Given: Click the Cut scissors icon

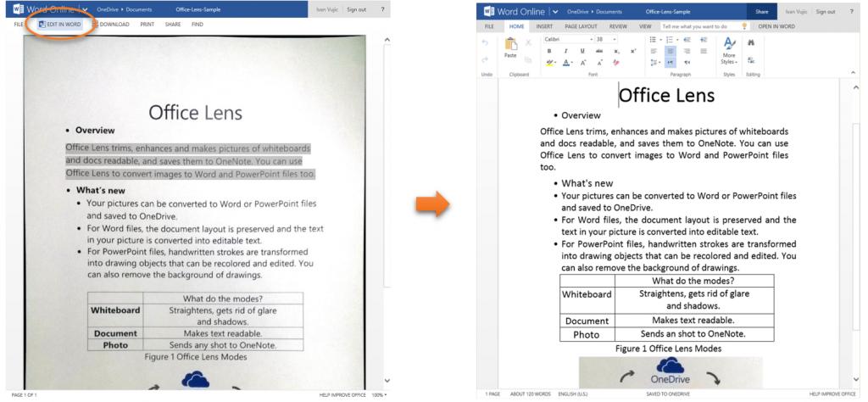Looking at the screenshot, I should point(528,42).
